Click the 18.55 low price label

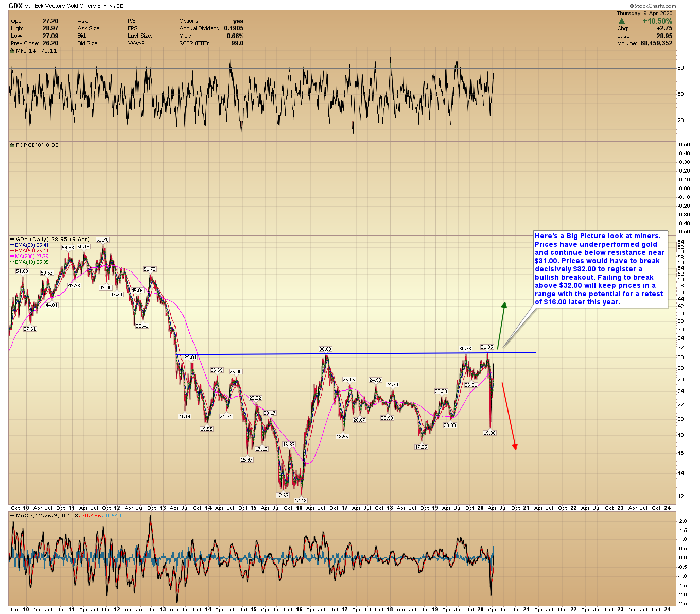pyautogui.click(x=342, y=436)
